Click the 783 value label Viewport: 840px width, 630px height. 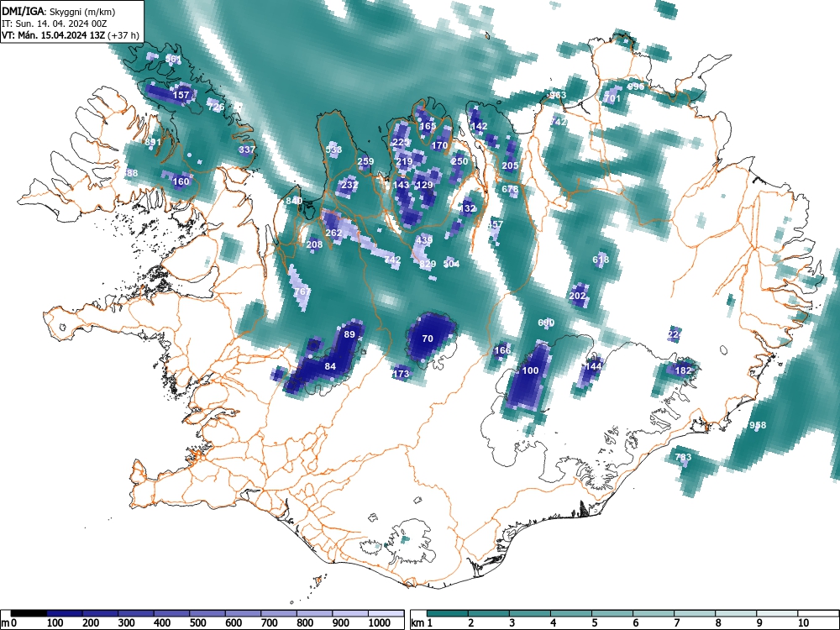[x=683, y=457]
